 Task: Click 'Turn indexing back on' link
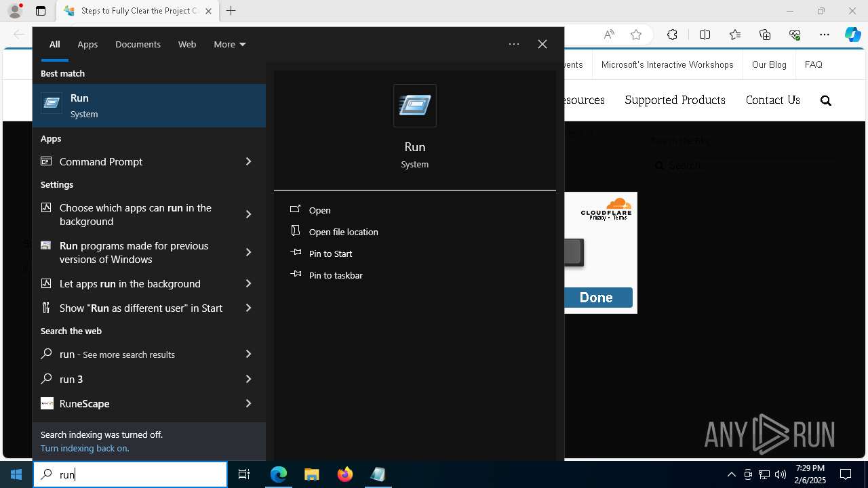pos(85,448)
